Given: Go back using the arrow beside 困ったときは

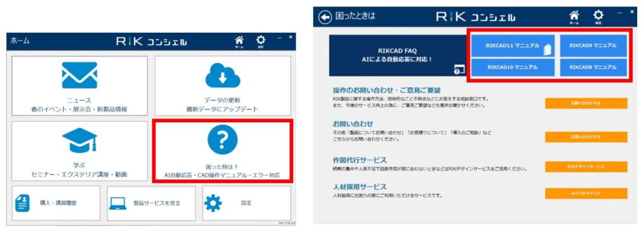Looking at the screenshot, I should [325, 17].
